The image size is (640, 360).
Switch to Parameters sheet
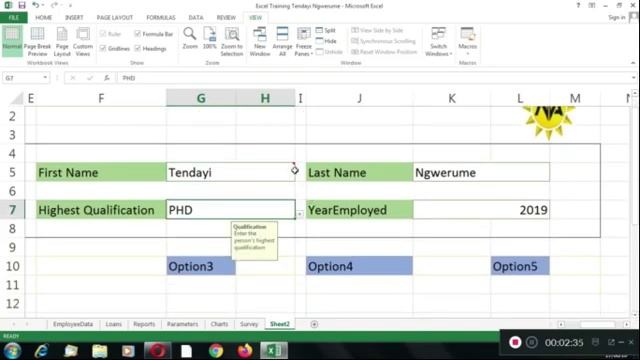pos(182,324)
